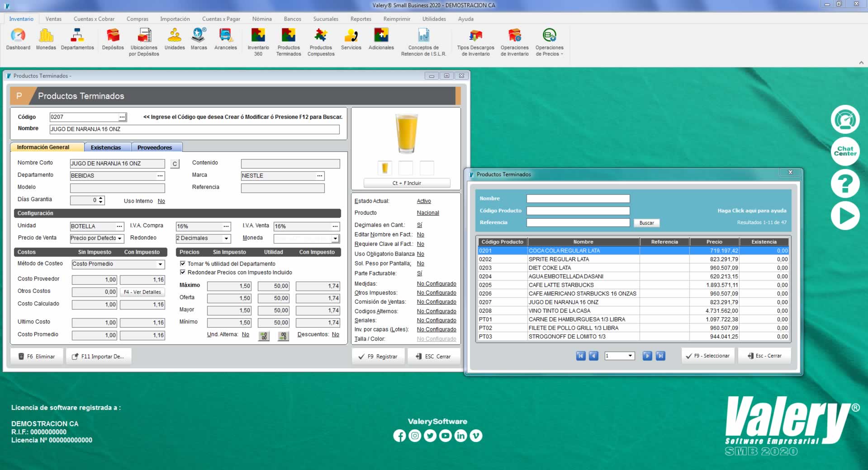Open the Dashboard ribbon icon
Image resolution: width=868 pixels, height=470 pixels.
point(18,39)
